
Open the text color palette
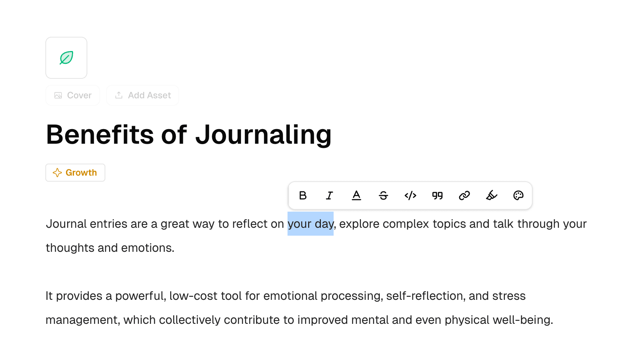[x=518, y=195]
